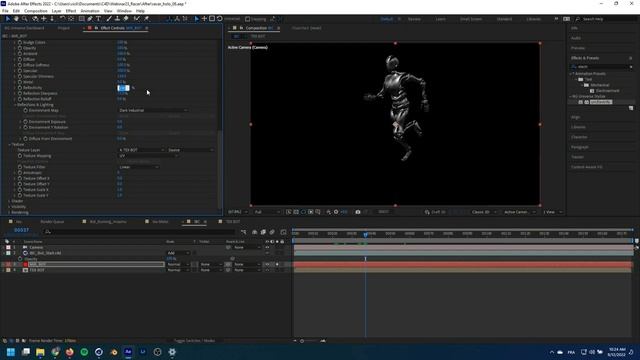Select the Eraser tool

coord(126,19)
